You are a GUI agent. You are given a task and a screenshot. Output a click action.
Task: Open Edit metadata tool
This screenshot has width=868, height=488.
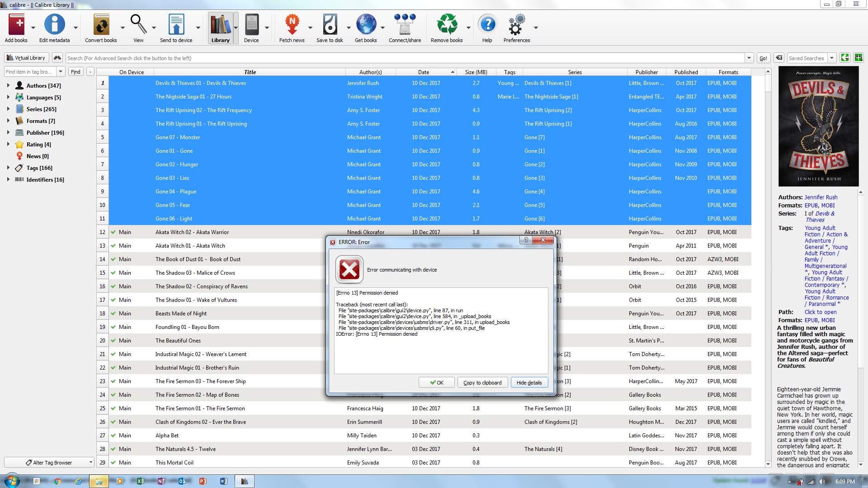(x=54, y=25)
